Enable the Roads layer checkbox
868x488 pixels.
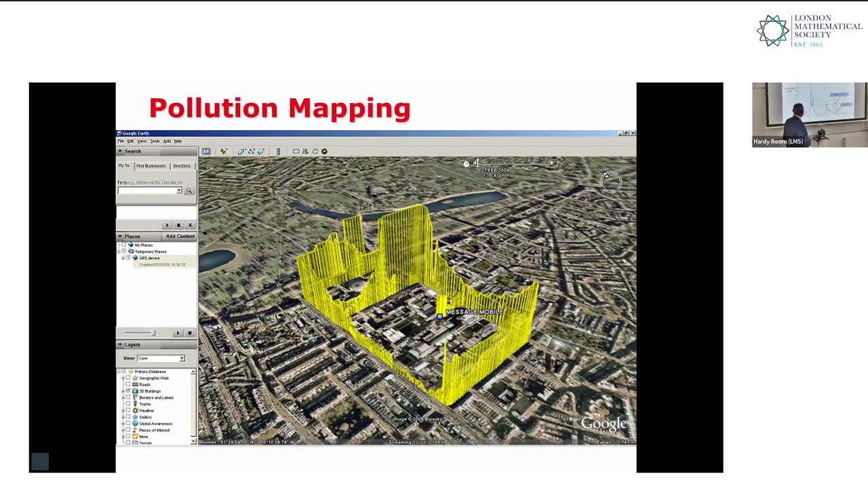coord(128,384)
